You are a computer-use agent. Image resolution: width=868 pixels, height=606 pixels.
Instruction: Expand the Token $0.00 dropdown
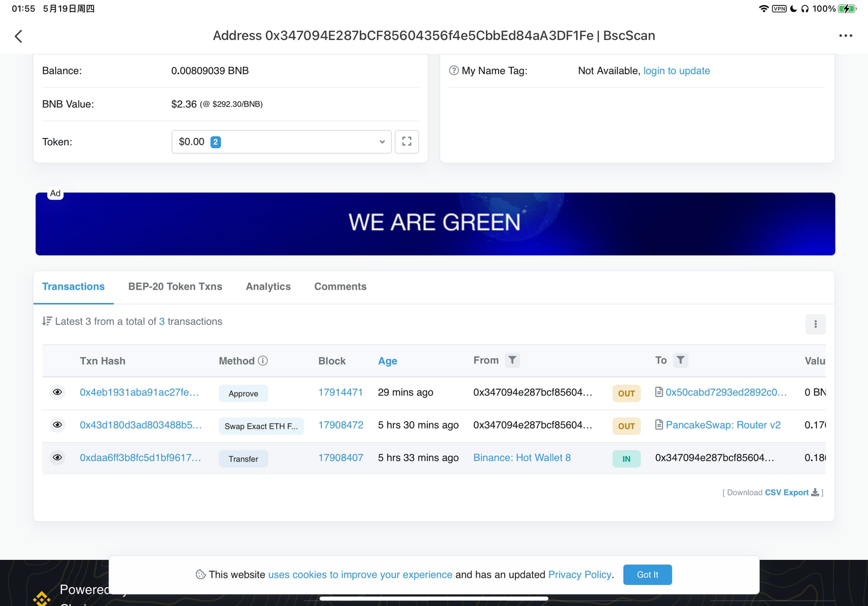[x=281, y=142]
